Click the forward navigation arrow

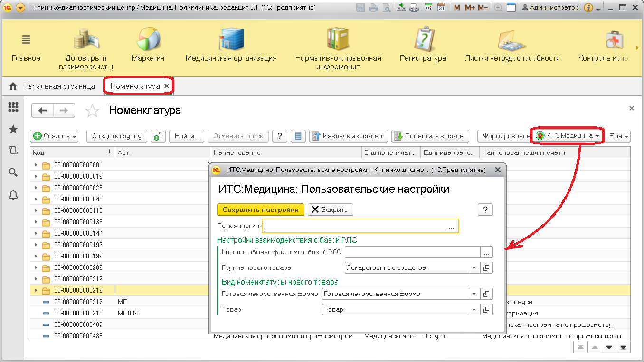[x=64, y=111]
